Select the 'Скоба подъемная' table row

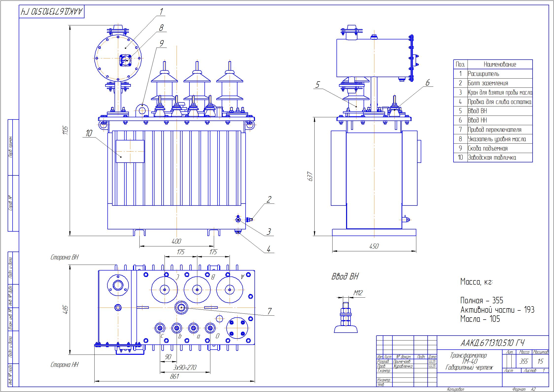click(493, 148)
